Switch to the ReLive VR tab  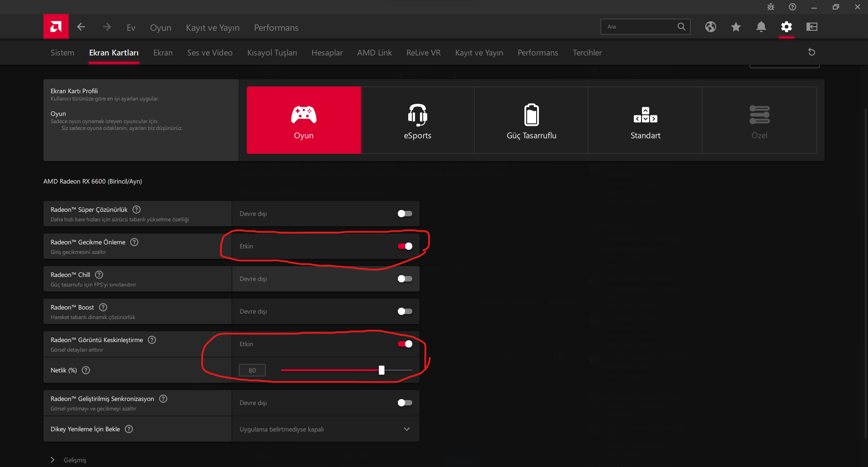coord(423,52)
